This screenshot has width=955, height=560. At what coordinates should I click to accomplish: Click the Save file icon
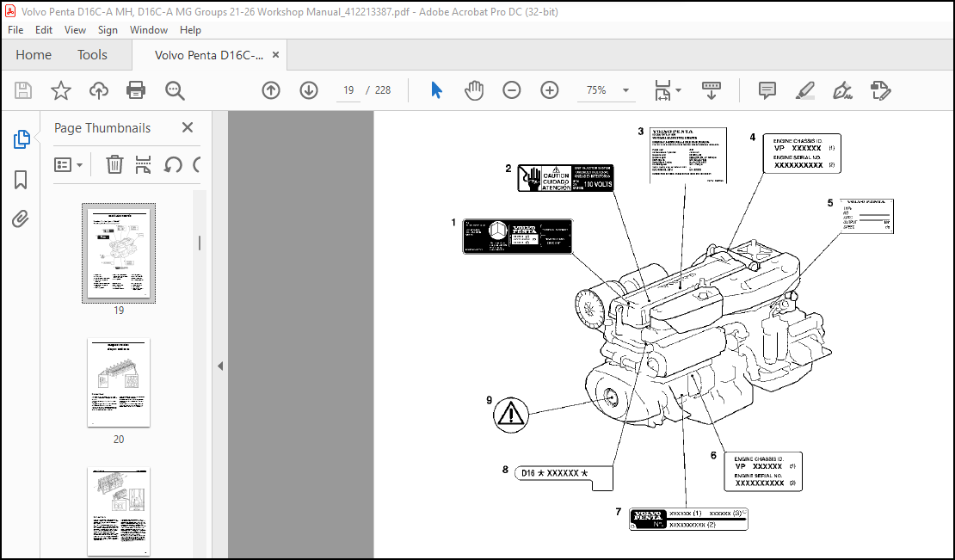[23, 90]
